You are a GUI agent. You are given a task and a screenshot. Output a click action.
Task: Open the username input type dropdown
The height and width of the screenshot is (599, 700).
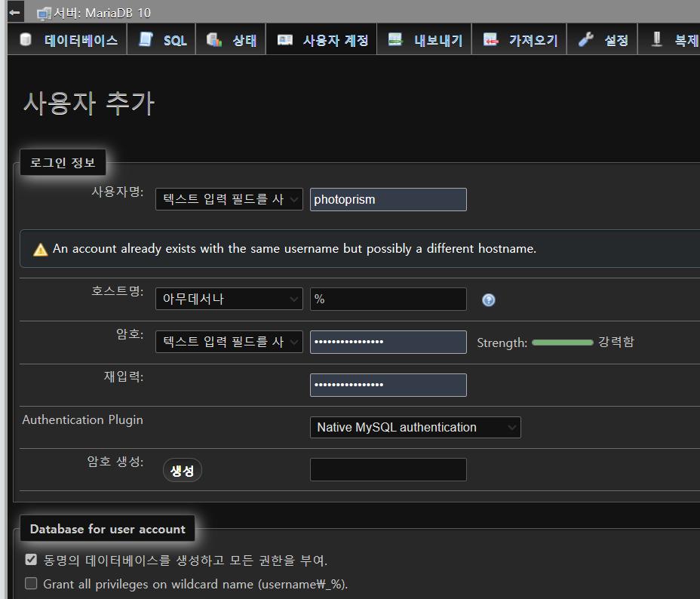coord(229,199)
